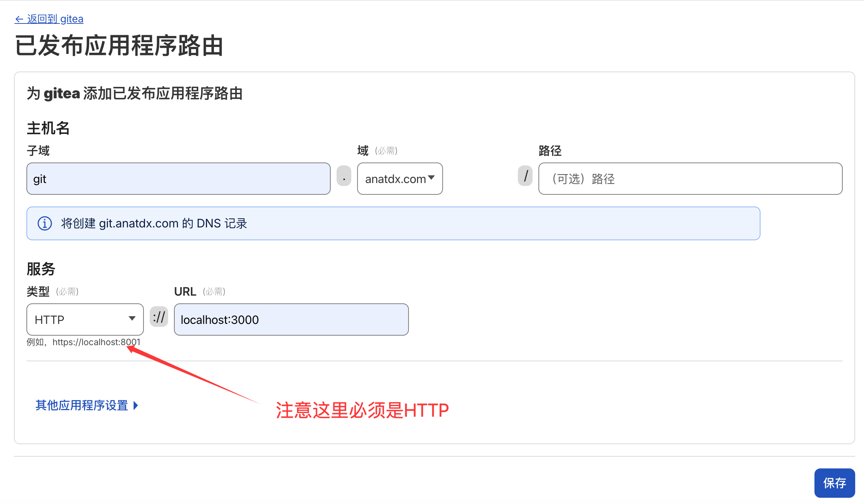
Task: Click the dot separator after subdomain field
Action: (344, 176)
